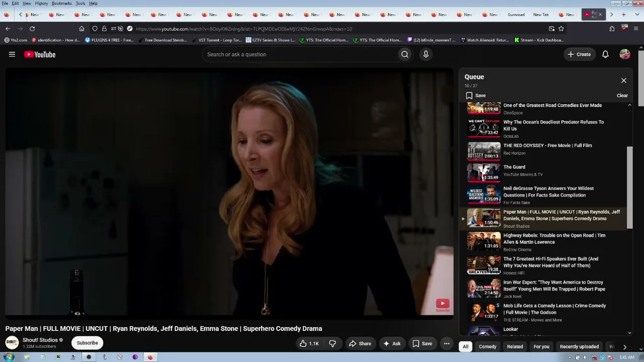Select the For you filter chip
The width and height of the screenshot is (644, 362).
click(x=541, y=346)
